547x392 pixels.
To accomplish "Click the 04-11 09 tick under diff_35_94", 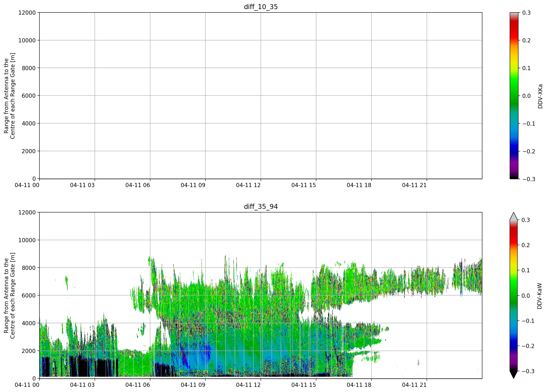I will click(x=193, y=385).
